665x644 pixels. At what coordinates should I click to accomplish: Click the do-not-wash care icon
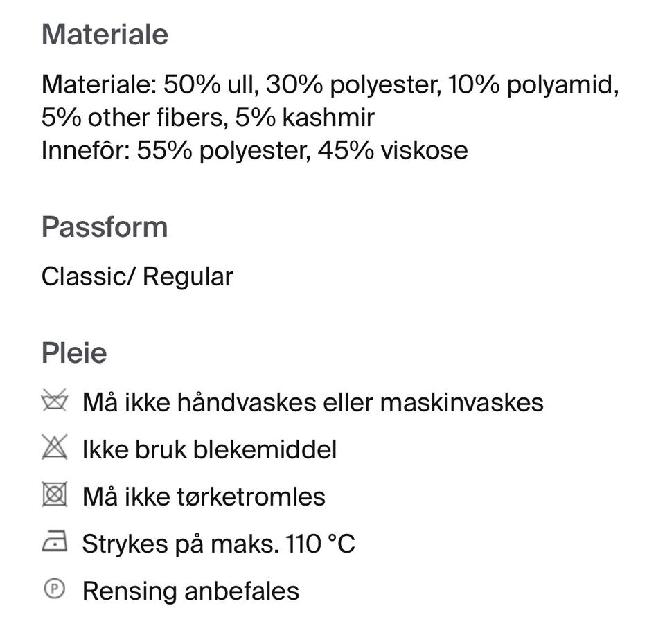click(55, 402)
